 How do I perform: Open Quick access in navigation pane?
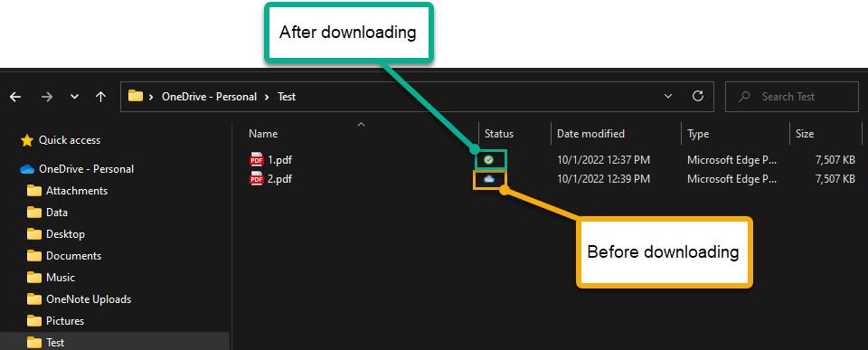click(70, 140)
